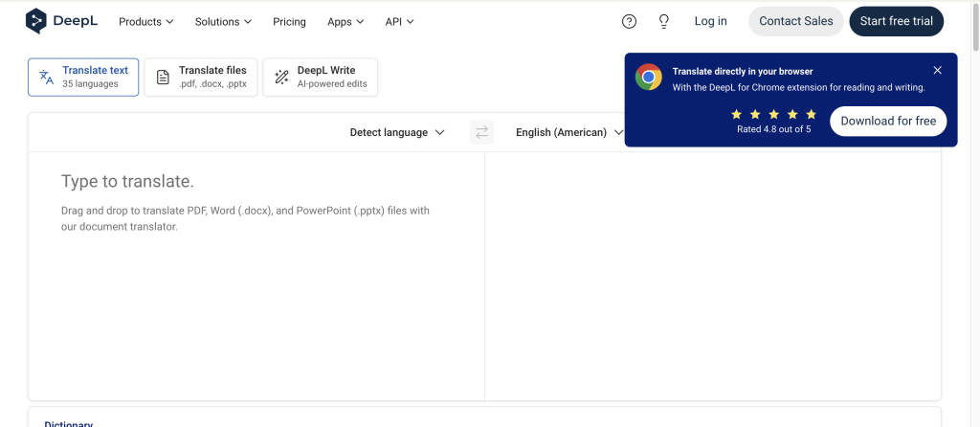Close the Chrome extension banner

click(937, 70)
